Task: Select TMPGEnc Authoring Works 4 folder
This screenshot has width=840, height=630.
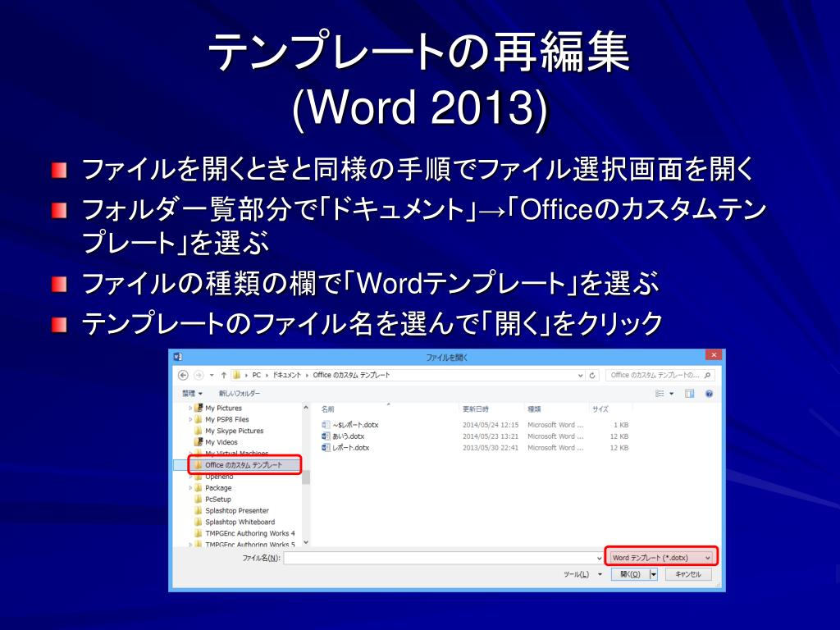Action: [250, 533]
